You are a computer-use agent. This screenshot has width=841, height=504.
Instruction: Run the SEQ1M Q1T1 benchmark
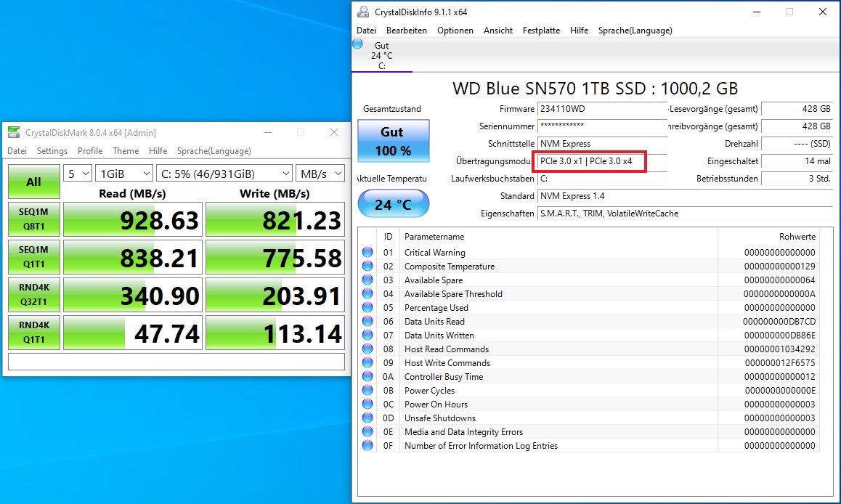(x=34, y=257)
